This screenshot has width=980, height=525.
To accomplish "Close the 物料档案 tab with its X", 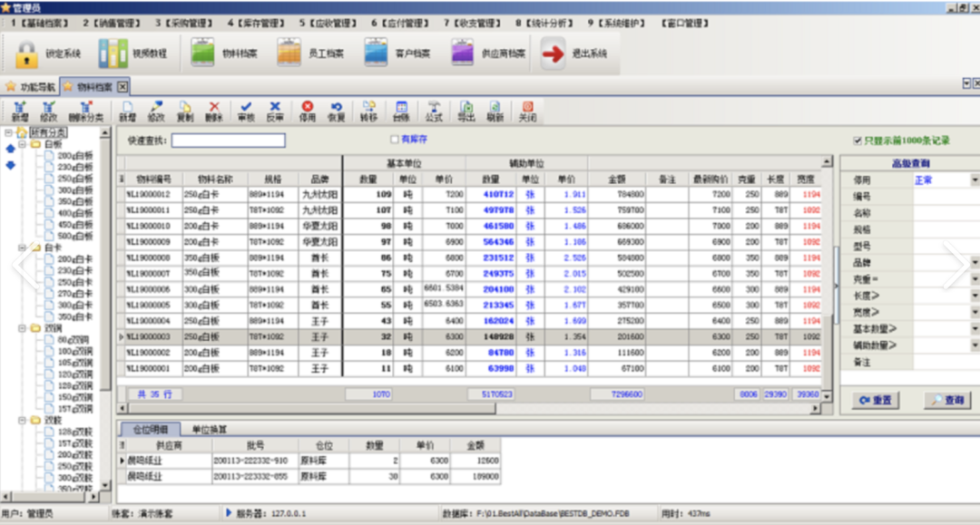I will [122, 87].
